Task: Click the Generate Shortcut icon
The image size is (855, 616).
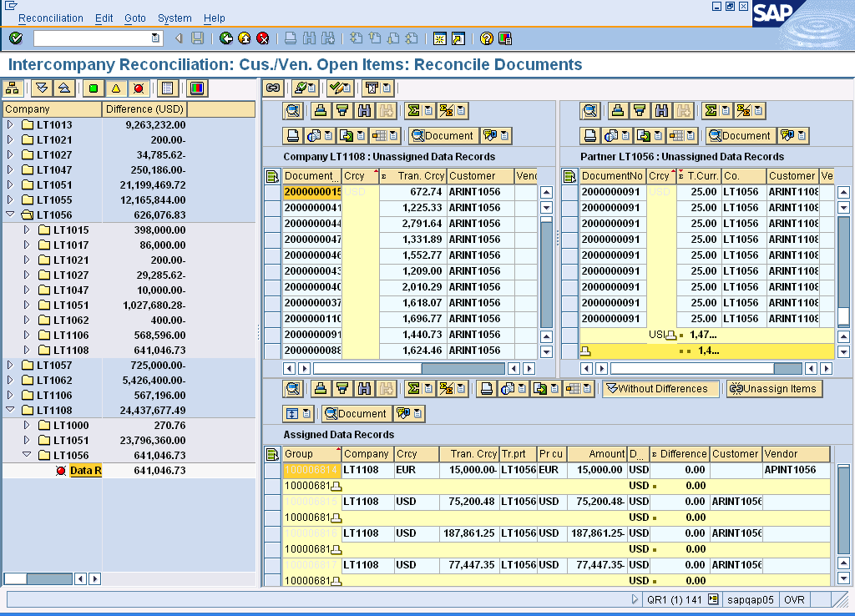Action: point(458,38)
